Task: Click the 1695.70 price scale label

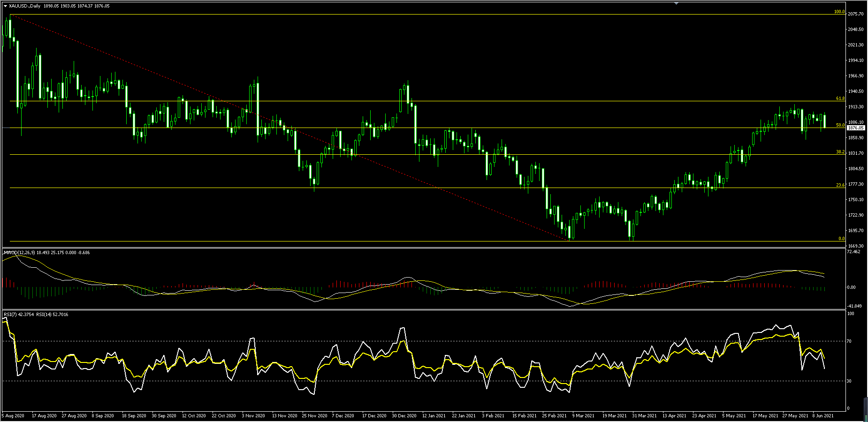Action: click(856, 231)
